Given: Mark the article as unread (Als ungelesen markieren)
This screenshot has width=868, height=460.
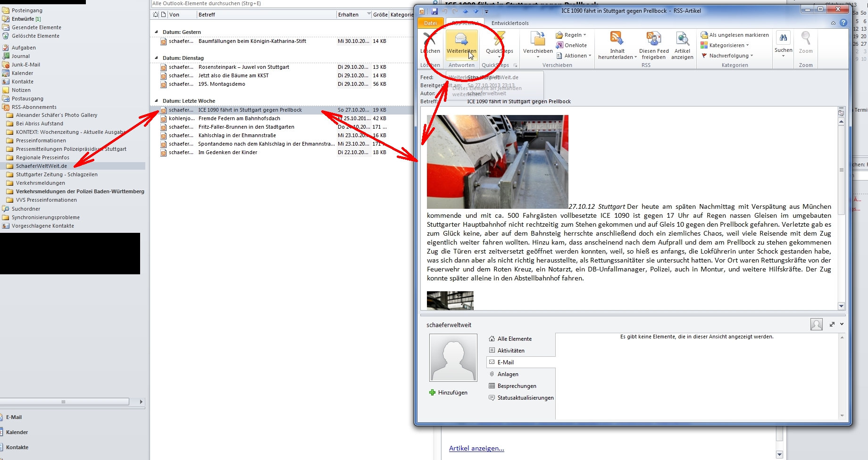Looking at the screenshot, I should point(734,35).
